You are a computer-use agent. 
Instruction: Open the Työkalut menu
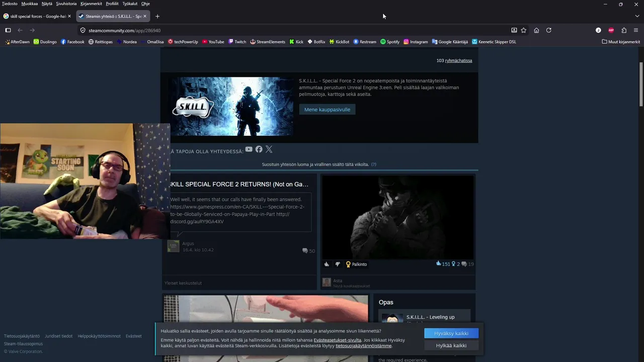[130, 4]
